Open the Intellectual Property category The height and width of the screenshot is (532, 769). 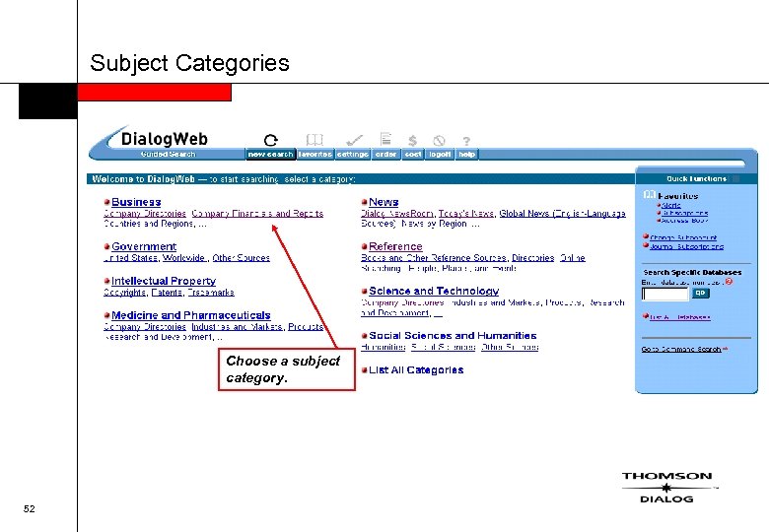point(164,281)
